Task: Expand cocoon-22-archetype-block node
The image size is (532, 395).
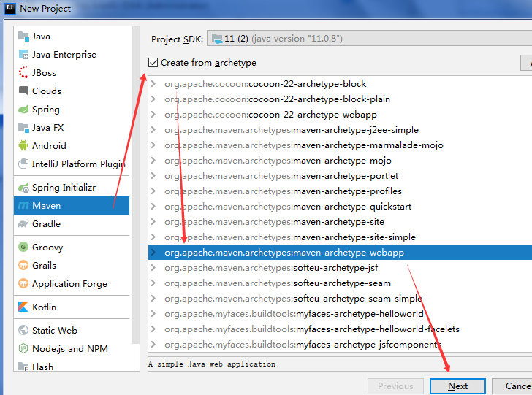Action: [153, 83]
